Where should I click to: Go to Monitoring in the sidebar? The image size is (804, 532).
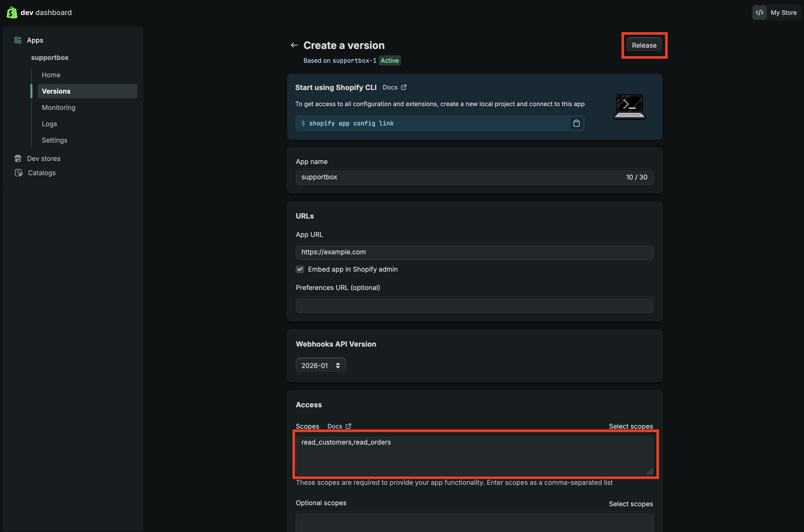point(58,108)
